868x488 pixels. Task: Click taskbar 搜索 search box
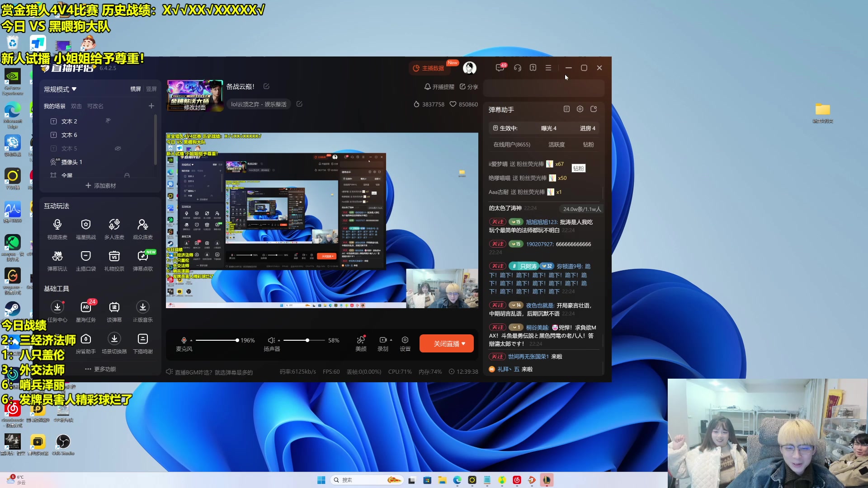[367, 480]
